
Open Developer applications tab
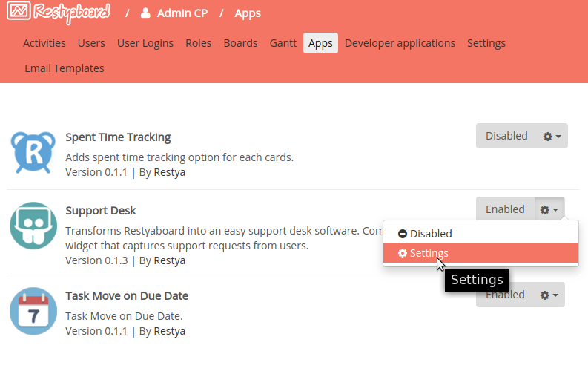point(400,43)
